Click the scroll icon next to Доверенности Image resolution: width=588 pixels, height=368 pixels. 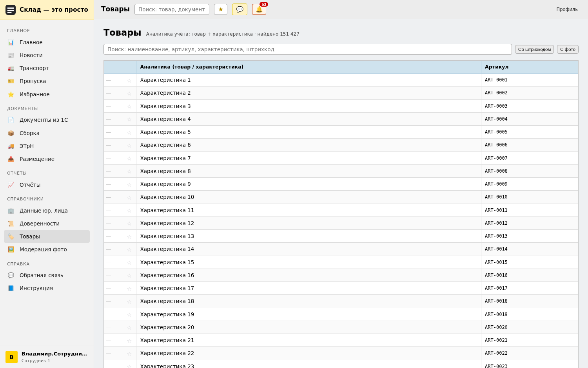click(x=11, y=224)
